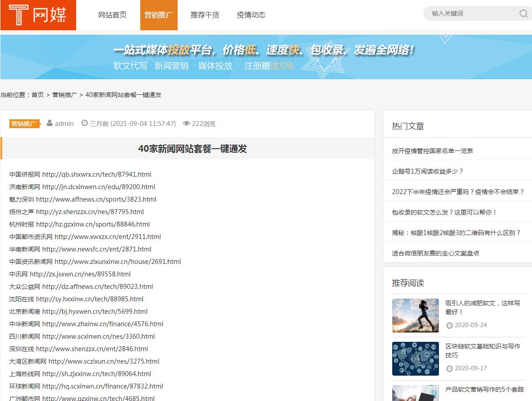This screenshot has height=401, width=532.
Task: Open hot article 放开疫情管控国家名单一览表
Action: coord(432,151)
